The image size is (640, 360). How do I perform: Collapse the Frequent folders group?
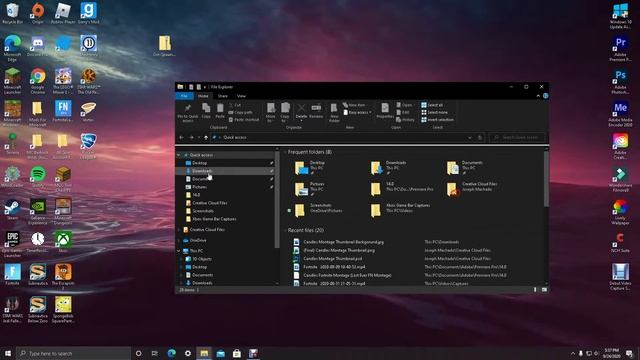pyautogui.click(x=285, y=152)
